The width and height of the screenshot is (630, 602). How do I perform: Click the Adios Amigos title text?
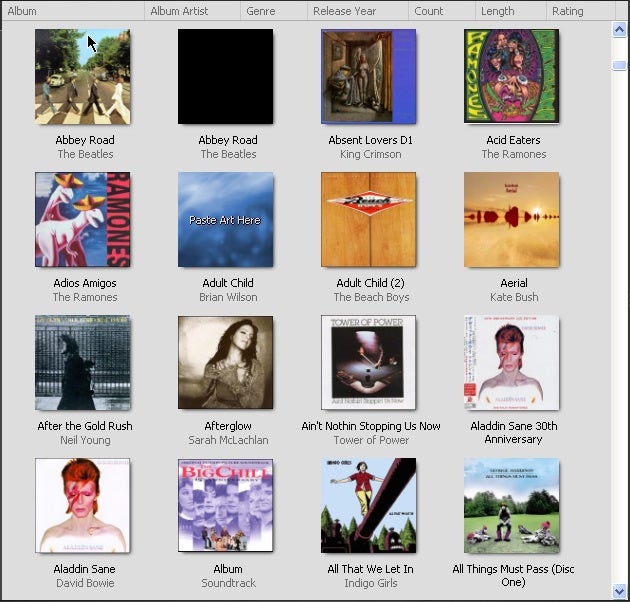(x=85, y=283)
